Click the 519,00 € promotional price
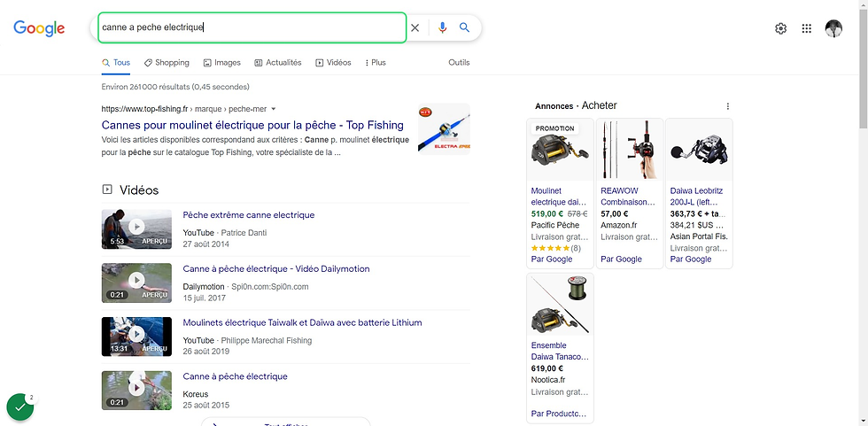The width and height of the screenshot is (868, 426). pos(546,213)
